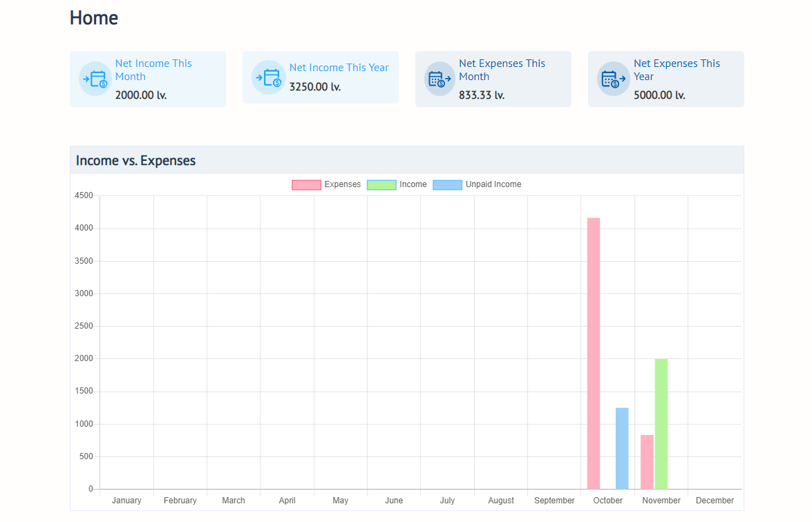The image size is (812, 522).
Task: Select the Home page heading
Action: pos(94,18)
